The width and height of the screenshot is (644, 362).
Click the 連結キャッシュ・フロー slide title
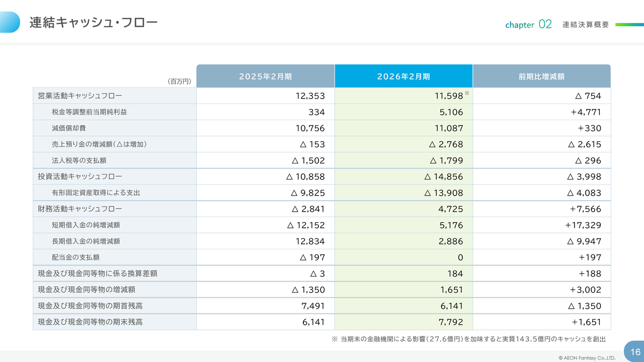click(93, 23)
